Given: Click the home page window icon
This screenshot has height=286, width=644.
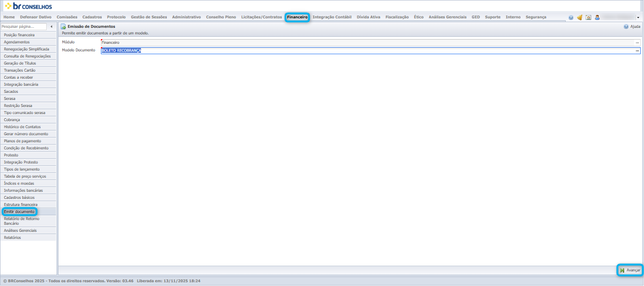Looking at the screenshot, I should (588, 17).
